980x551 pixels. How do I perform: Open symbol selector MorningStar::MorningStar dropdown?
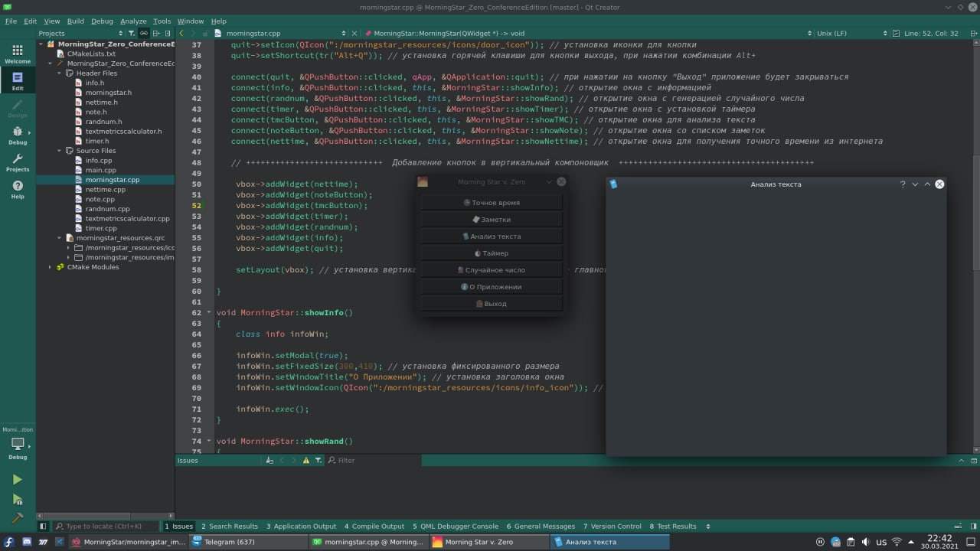tap(588, 34)
